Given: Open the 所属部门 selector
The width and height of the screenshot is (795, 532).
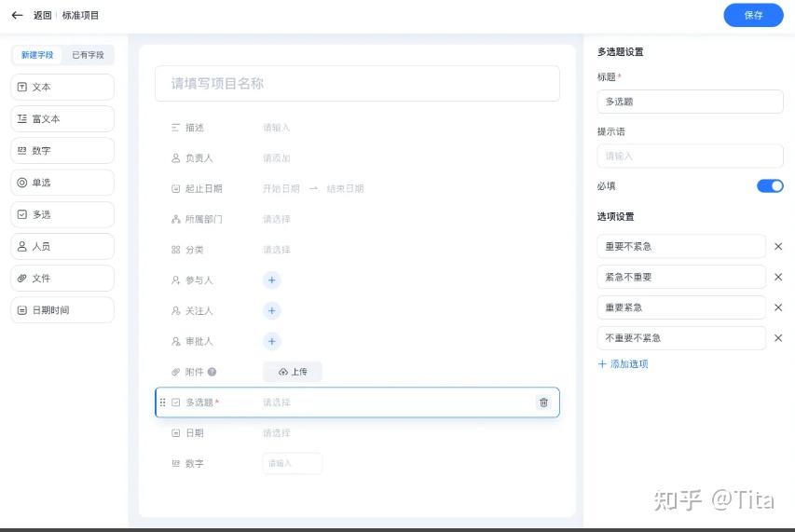Looking at the screenshot, I should coord(276,219).
